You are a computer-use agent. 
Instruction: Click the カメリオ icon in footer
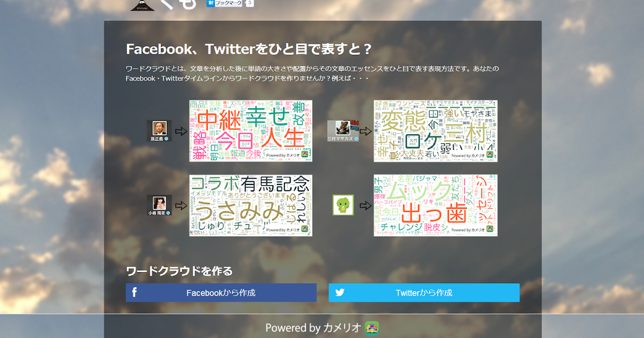pos(372,328)
